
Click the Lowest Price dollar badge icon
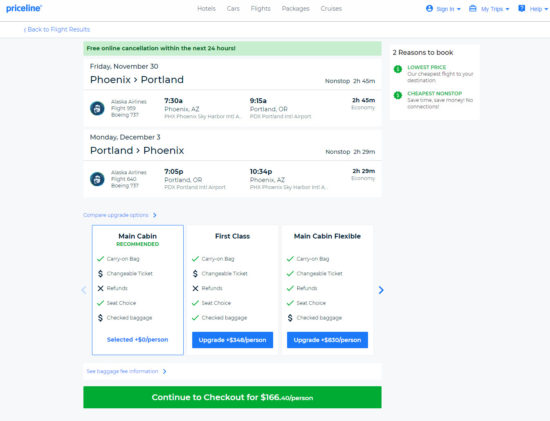coord(397,69)
